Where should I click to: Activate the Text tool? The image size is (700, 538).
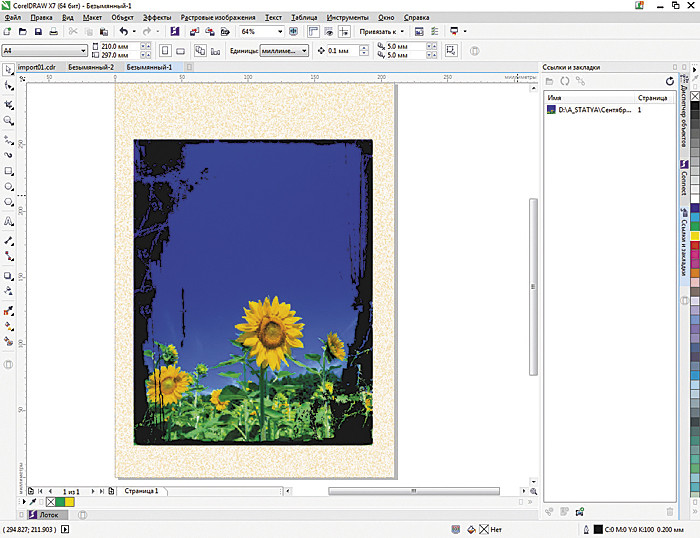click(9, 222)
